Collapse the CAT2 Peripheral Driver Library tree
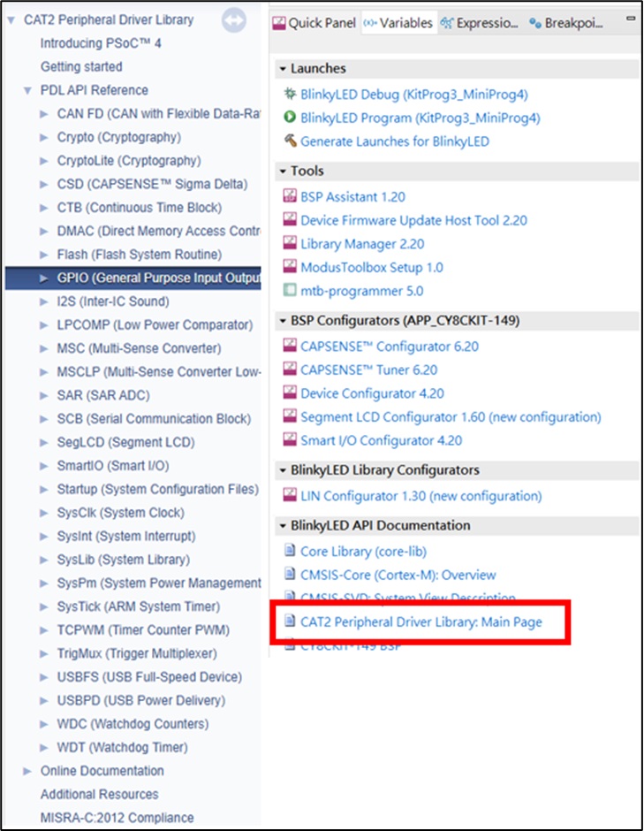This screenshot has height=831, width=644. coord(11,20)
